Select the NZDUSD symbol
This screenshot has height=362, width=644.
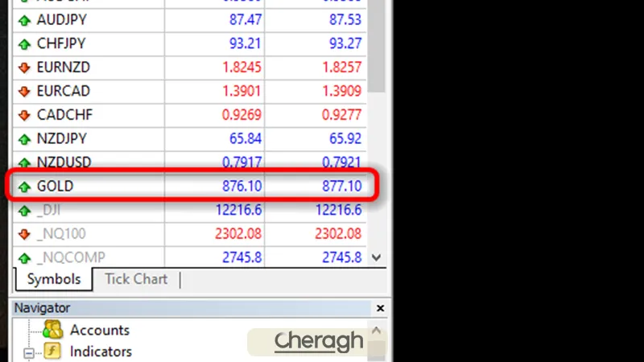[64, 162]
